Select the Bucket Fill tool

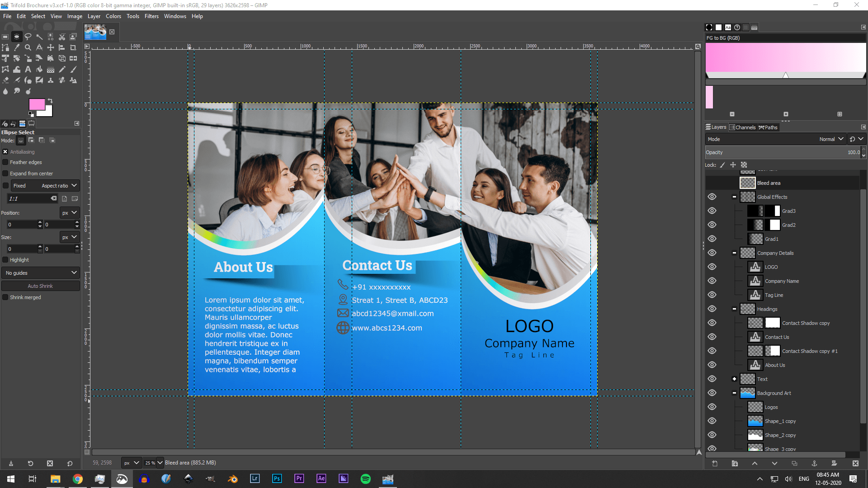point(39,69)
